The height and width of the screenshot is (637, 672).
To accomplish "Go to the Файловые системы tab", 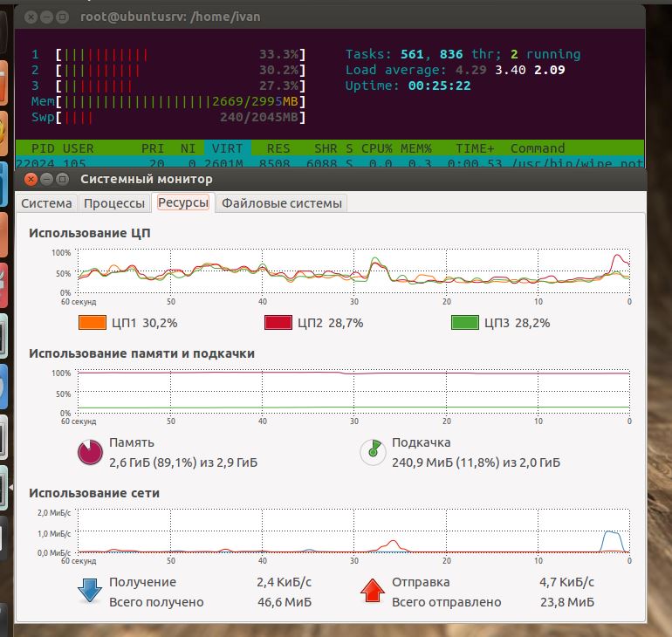I will [x=281, y=203].
